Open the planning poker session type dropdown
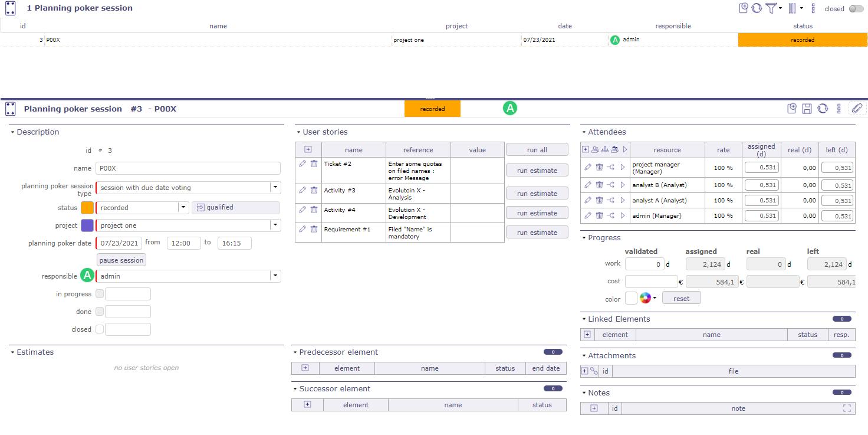 [275, 188]
